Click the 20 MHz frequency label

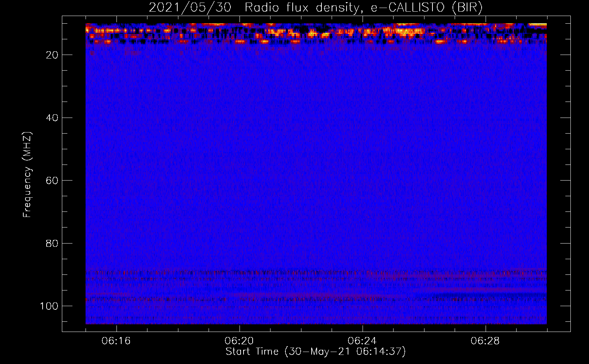point(52,55)
